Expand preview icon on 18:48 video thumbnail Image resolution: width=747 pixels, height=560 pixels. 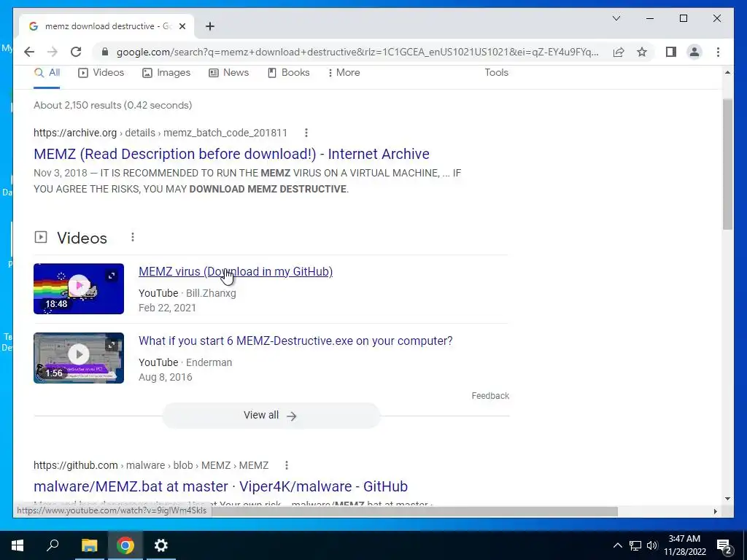point(112,276)
